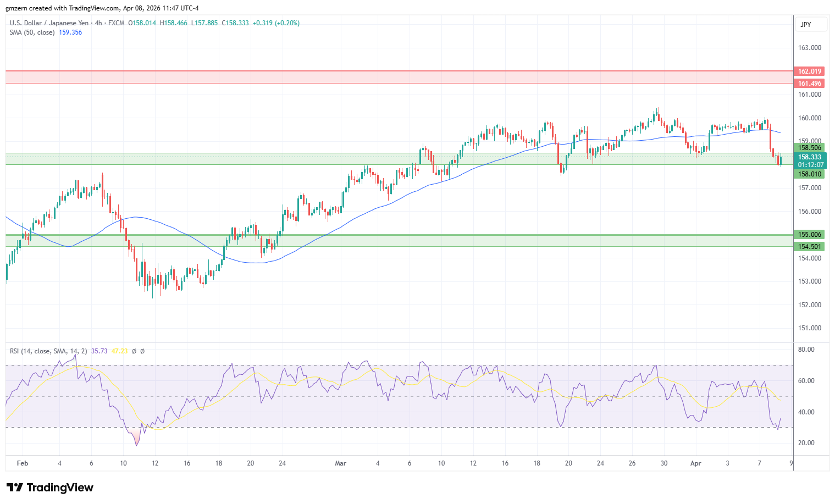Select the RSI (14, close, SMA, 14, 2) label
The height and width of the screenshot is (504, 835).
pyautogui.click(x=48, y=351)
